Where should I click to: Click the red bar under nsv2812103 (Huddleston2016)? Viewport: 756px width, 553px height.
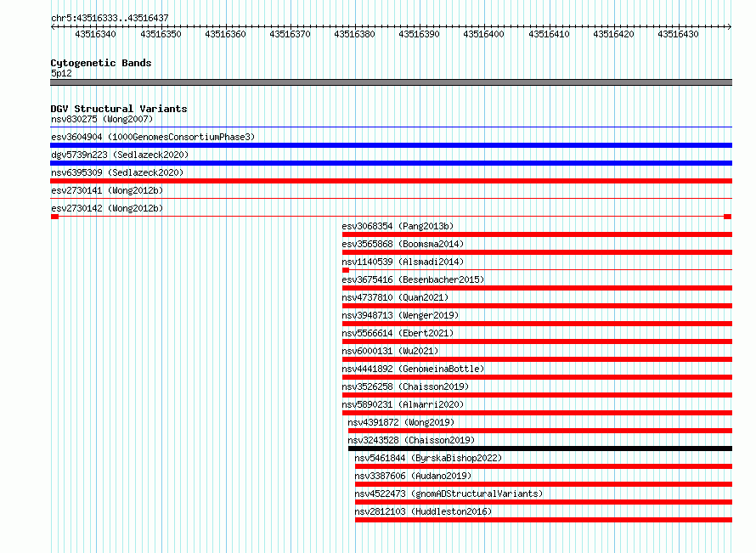(544, 520)
